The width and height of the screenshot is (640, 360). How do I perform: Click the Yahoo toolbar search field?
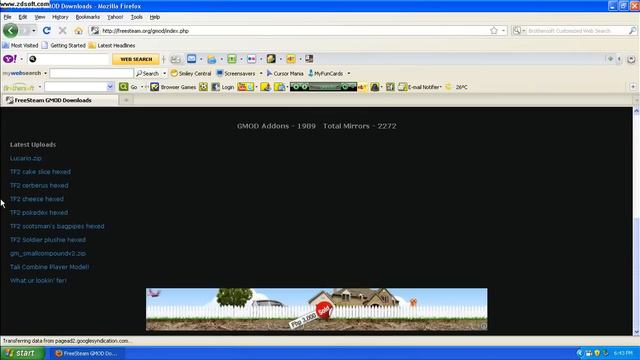pos(68,59)
